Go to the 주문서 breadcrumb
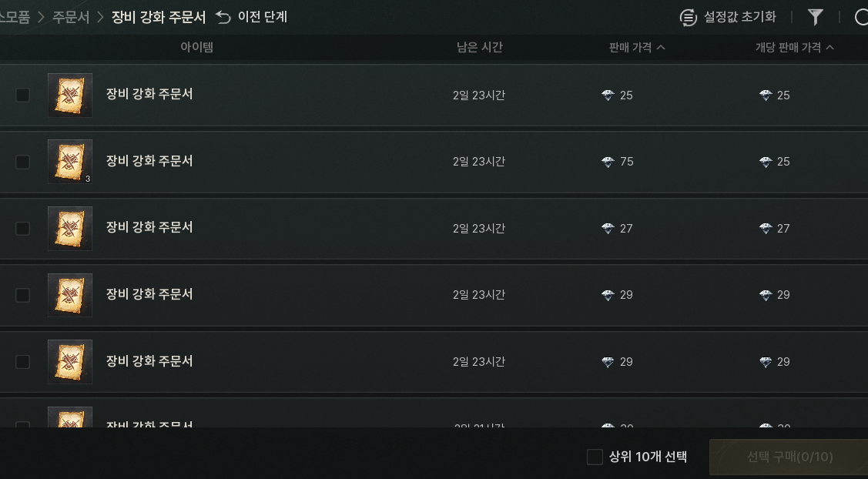 [71, 17]
